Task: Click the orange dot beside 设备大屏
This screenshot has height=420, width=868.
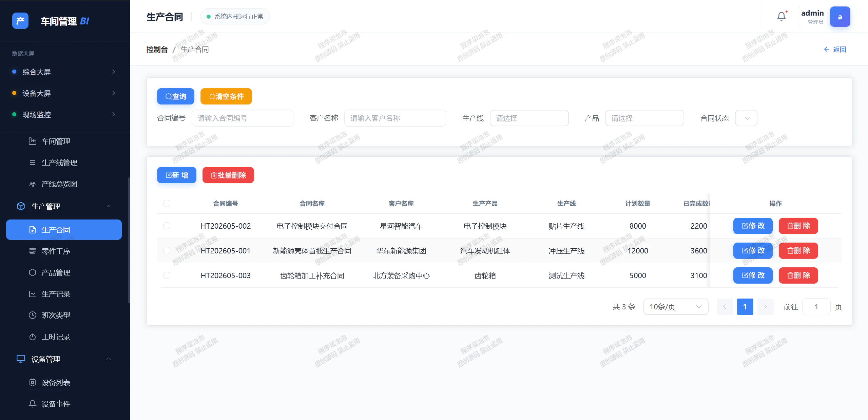Action: tap(14, 93)
